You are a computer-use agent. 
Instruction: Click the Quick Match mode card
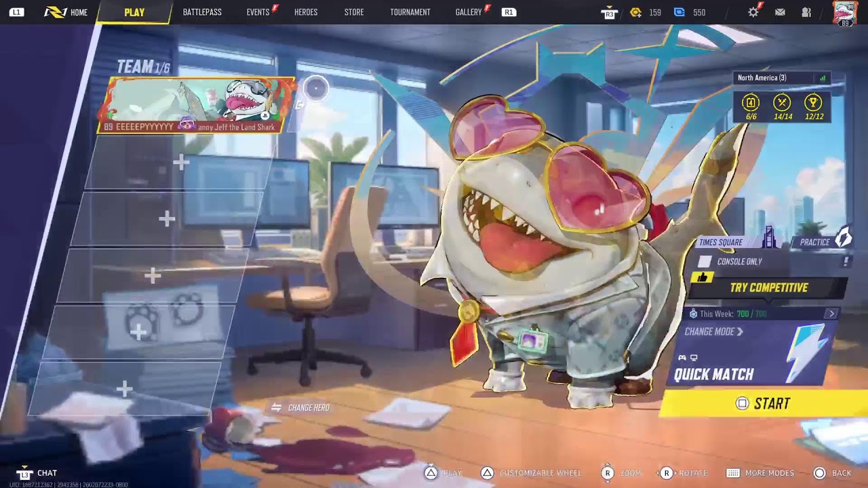tap(753, 353)
